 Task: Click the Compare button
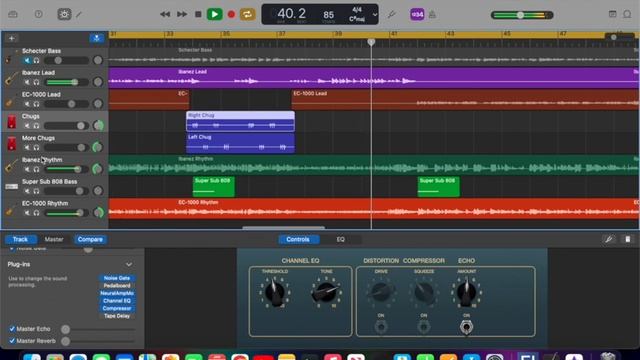tap(90, 239)
